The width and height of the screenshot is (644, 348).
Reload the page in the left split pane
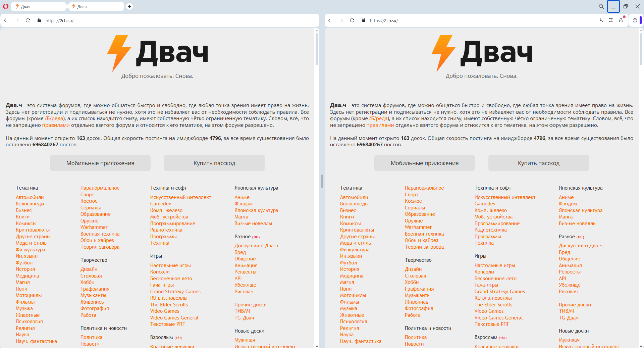pos(28,20)
